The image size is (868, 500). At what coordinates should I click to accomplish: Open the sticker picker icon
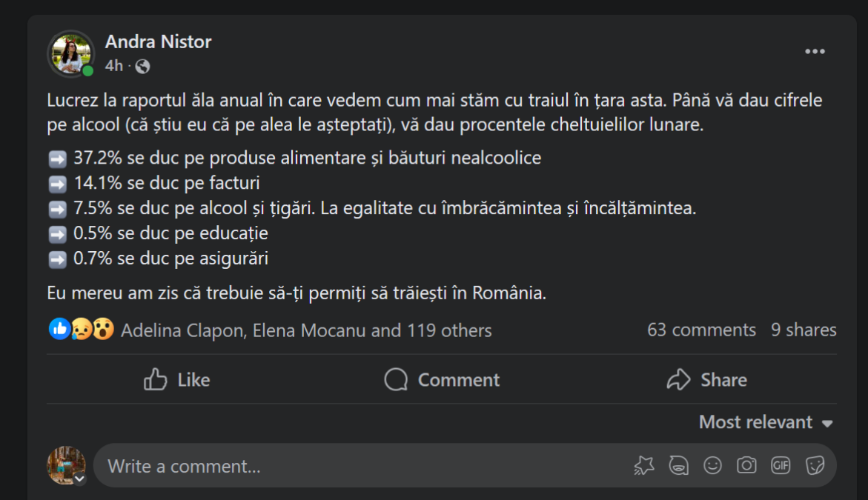[815, 465]
